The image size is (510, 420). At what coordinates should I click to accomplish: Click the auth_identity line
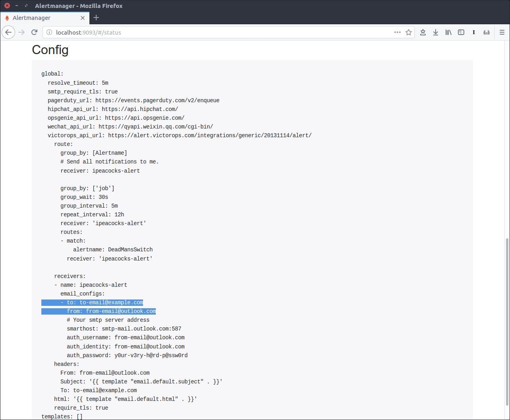(x=126, y=346)
